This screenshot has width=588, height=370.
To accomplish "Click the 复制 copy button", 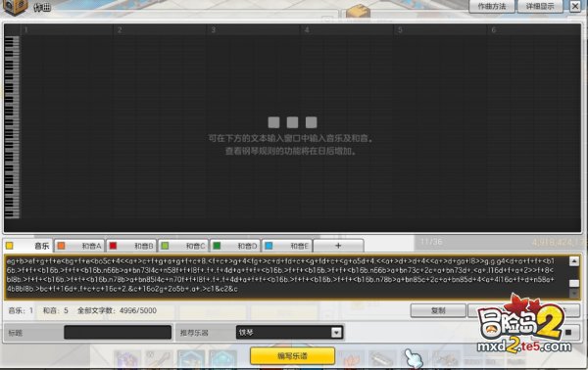I will 438,310.
